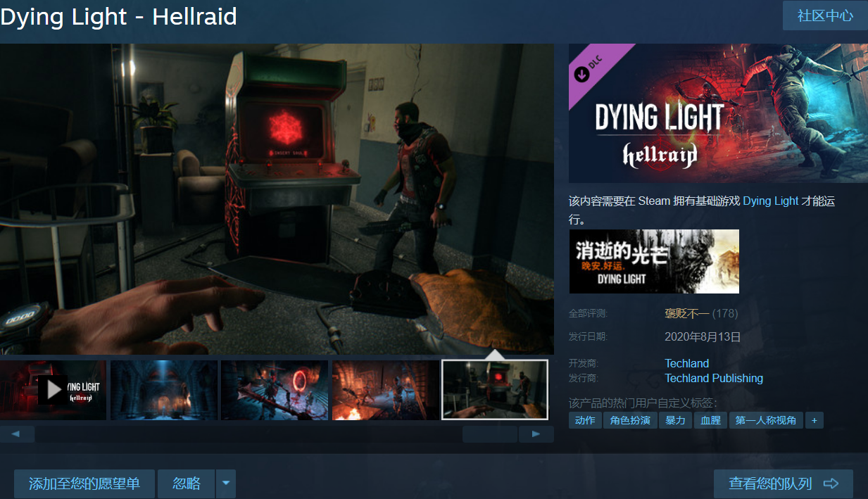Open the 社区中心 community hub
This screenshot has height=499, width=868.
point(825,15)
